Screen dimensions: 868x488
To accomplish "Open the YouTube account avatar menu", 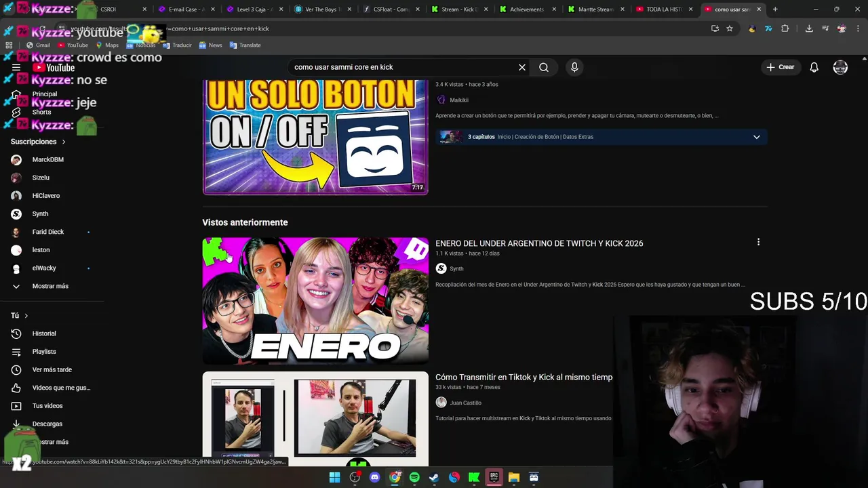I will [840, 67].
